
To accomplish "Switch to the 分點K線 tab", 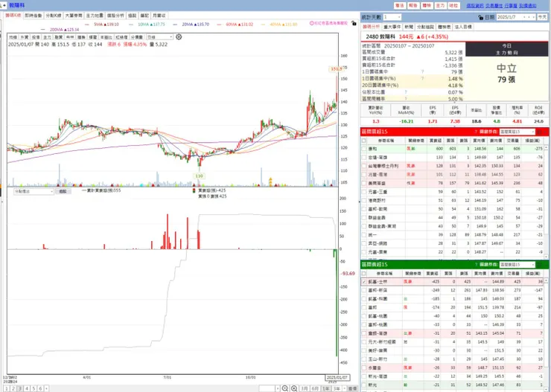I will click(54, 16).
